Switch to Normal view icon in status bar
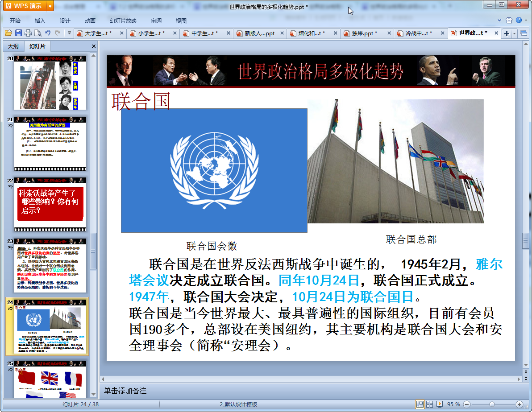This screenshot has height=412, width=532. (420, 404)
